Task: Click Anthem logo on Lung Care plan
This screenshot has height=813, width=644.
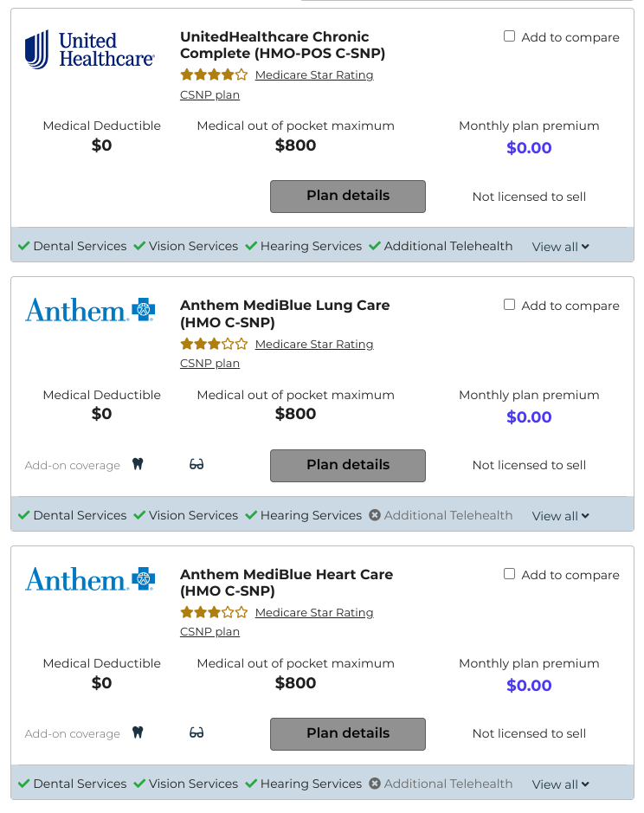Action: click(90, 310)
